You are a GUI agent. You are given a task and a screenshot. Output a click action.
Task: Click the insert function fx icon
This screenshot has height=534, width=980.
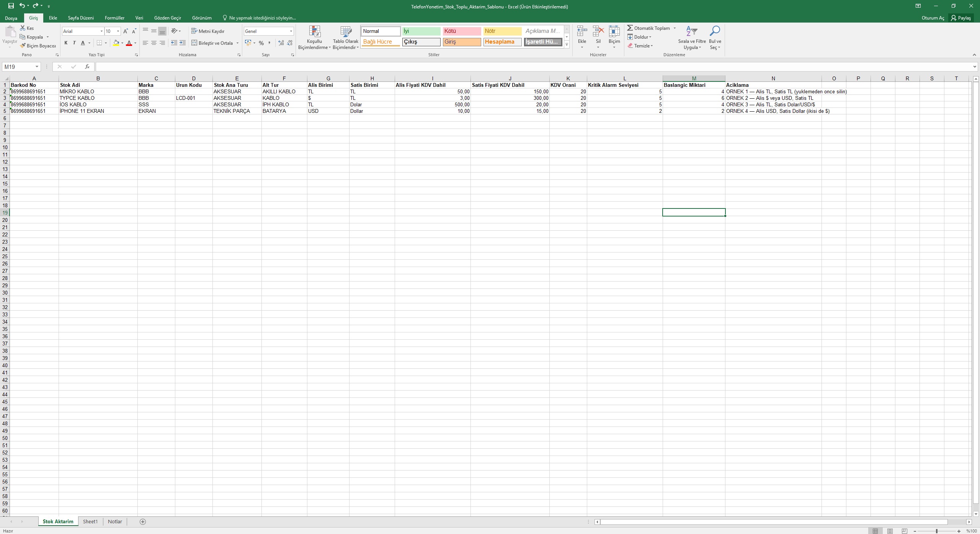point(87,67)
